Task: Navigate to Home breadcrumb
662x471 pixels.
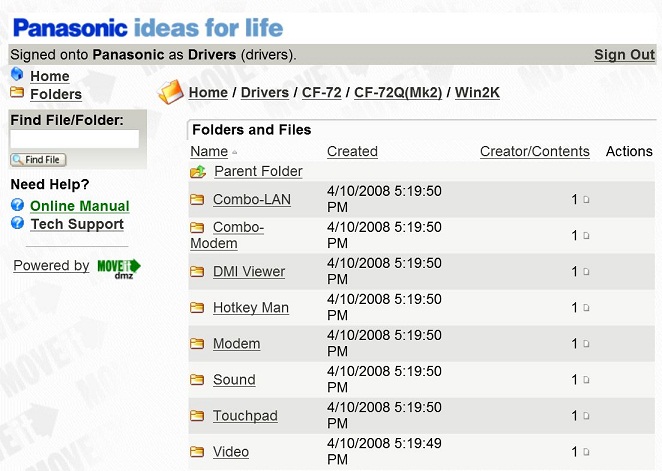Action: pyautogui.click(x=208, y=92)
